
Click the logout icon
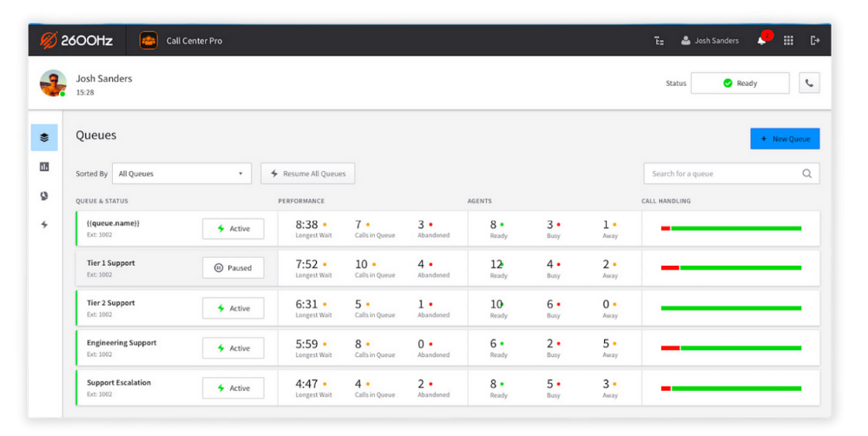coord(815,41)
